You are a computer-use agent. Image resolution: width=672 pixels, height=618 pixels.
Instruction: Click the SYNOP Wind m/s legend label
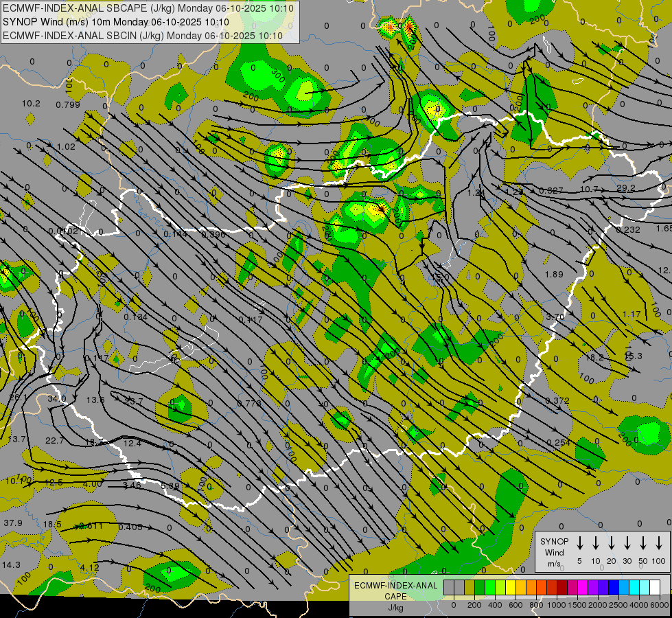pos(554,552)
